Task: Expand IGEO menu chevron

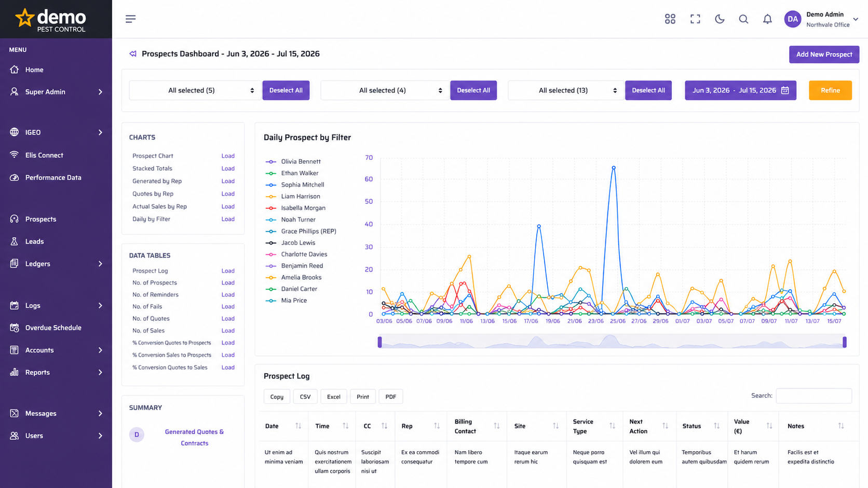Action: (x=100, y=132)
